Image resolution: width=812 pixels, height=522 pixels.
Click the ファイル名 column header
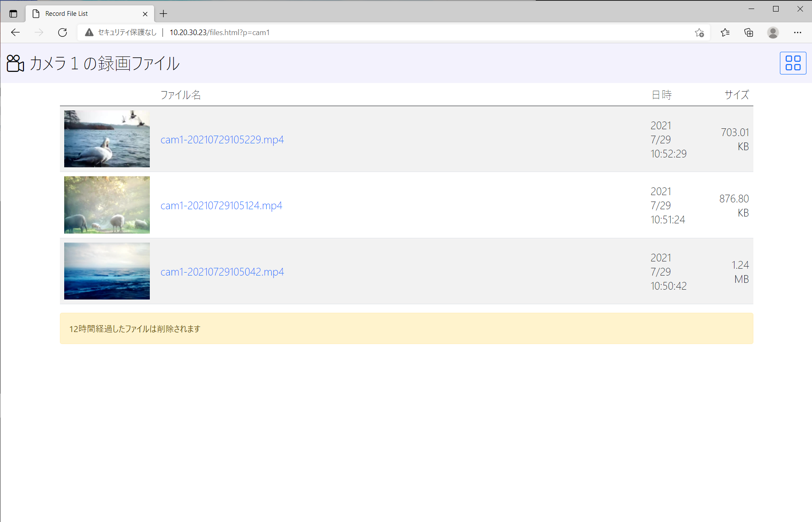181,95
